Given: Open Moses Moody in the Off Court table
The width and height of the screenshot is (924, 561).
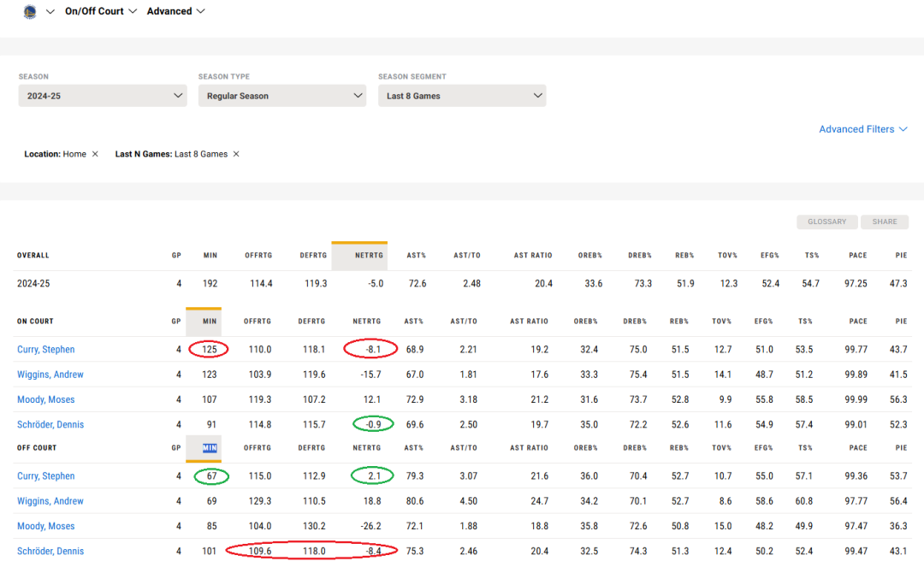Looking at the screenshot, I should click(46, 526).
